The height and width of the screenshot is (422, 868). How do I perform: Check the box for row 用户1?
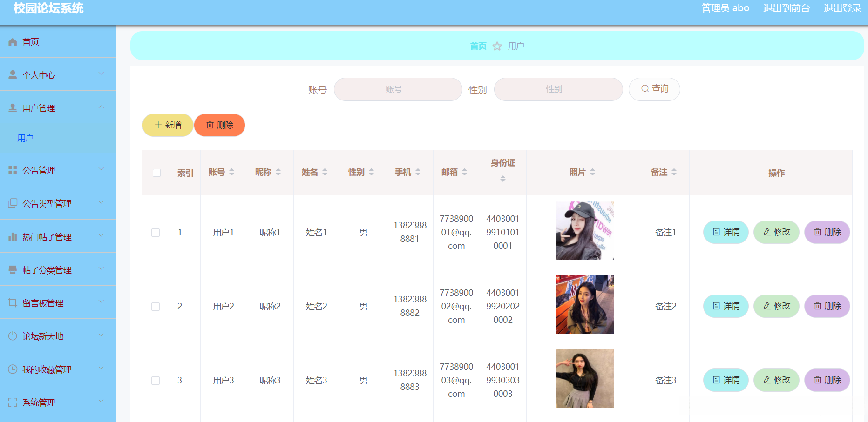tap(156, 233)
